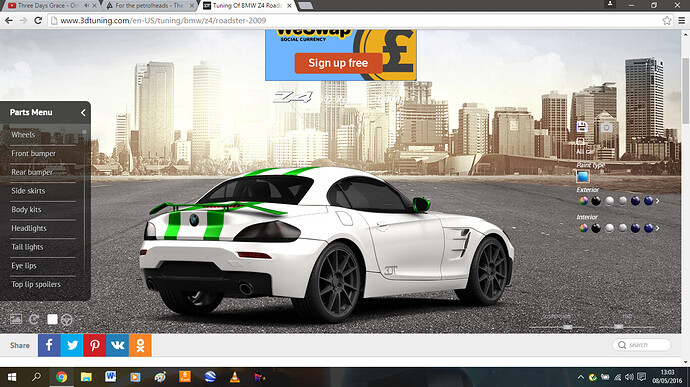Toggle the All car selector icon

(581, 142)
